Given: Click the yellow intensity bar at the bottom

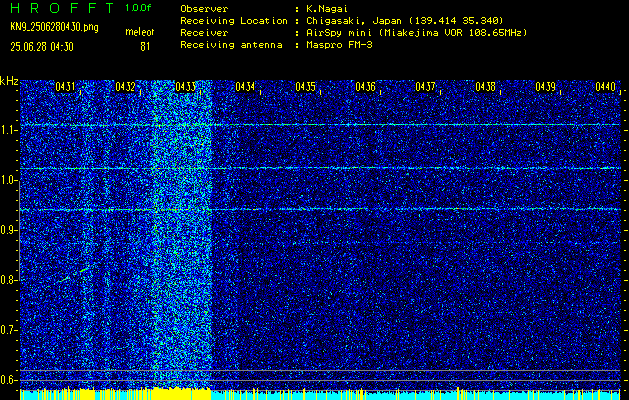Looking at the screenshot, I should coord(183,394).
